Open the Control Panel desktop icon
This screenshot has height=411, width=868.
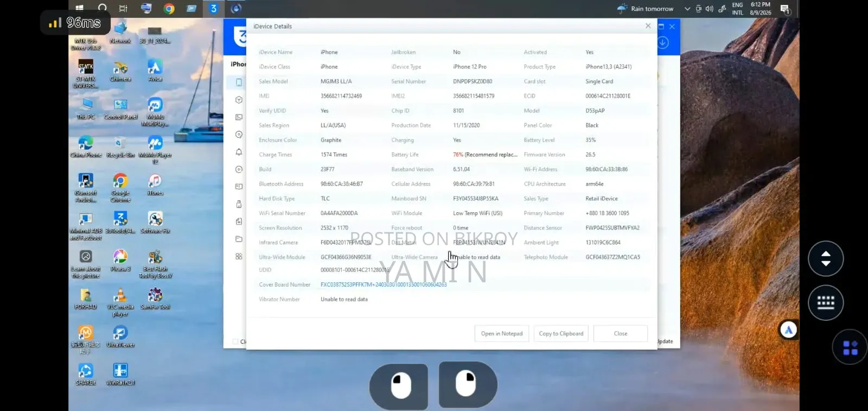coord(120,109)
